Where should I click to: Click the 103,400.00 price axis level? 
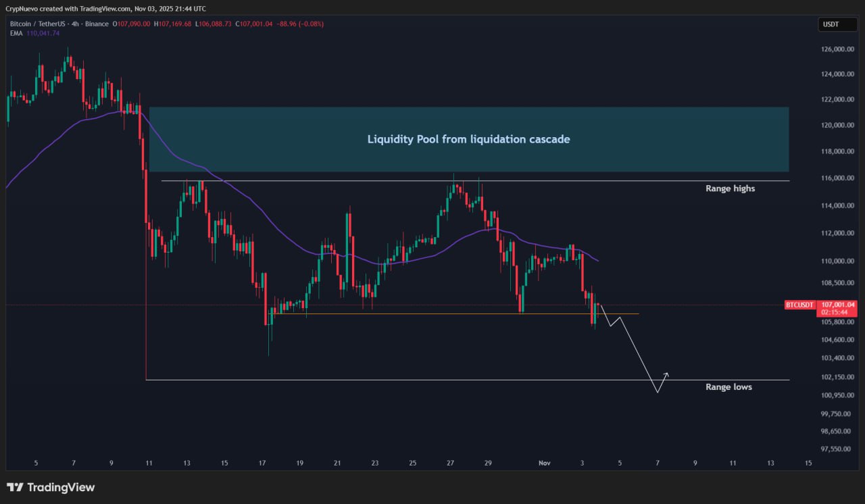click(x=837, y=358)
